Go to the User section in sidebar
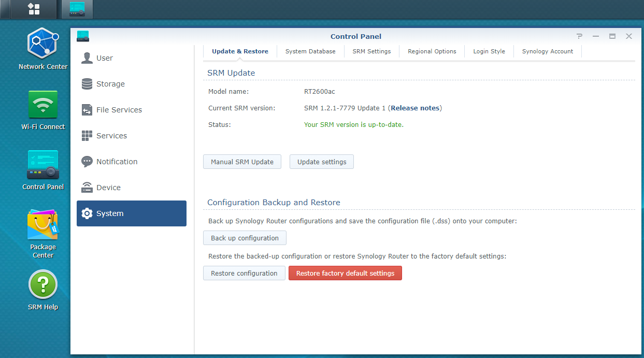Image resolution: width=644 pixels, height=358 pixels. click(104, 58)
